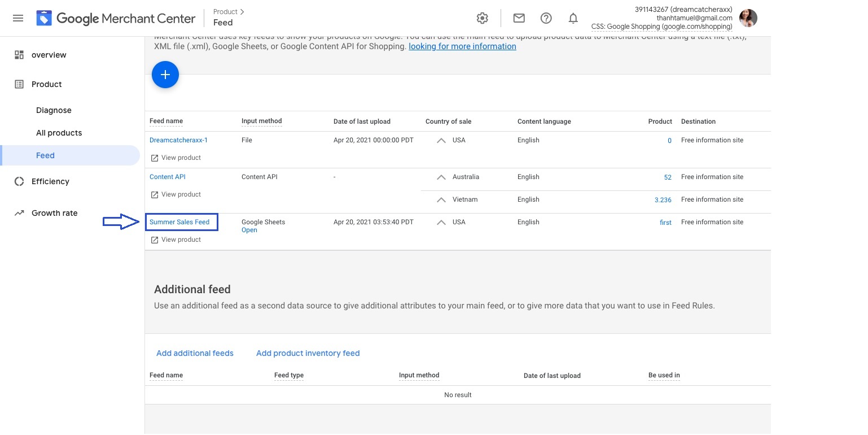The image size is (868, 435).
Task: Click View product icon under Content API
Action: [x=154, y=194]
